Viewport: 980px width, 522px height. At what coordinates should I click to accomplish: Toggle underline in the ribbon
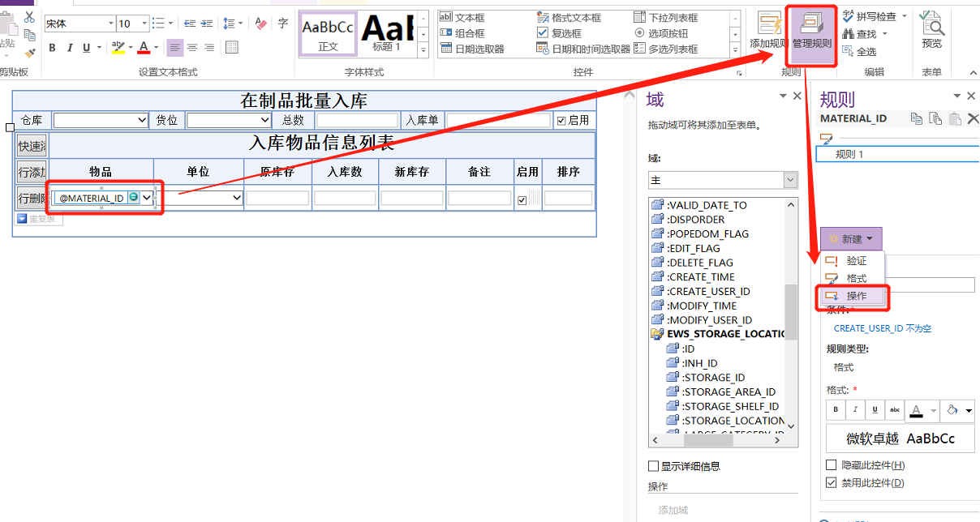pos(87,48)
